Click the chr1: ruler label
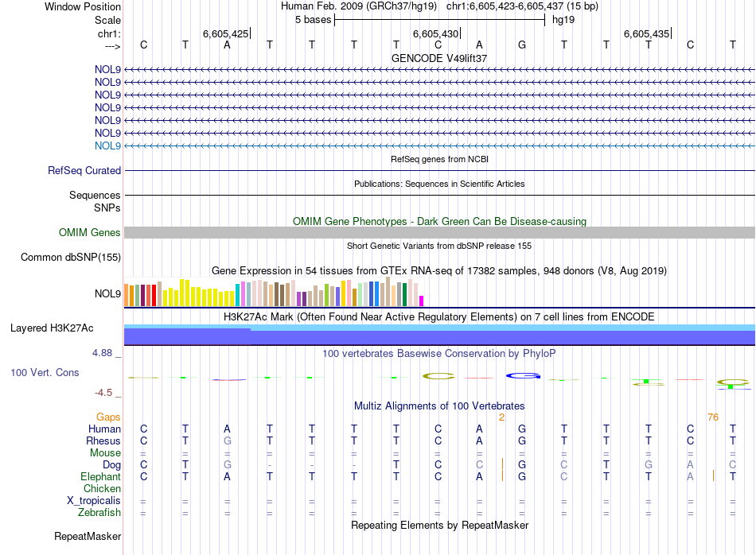The image size is (756, 555). click(109, 33)
